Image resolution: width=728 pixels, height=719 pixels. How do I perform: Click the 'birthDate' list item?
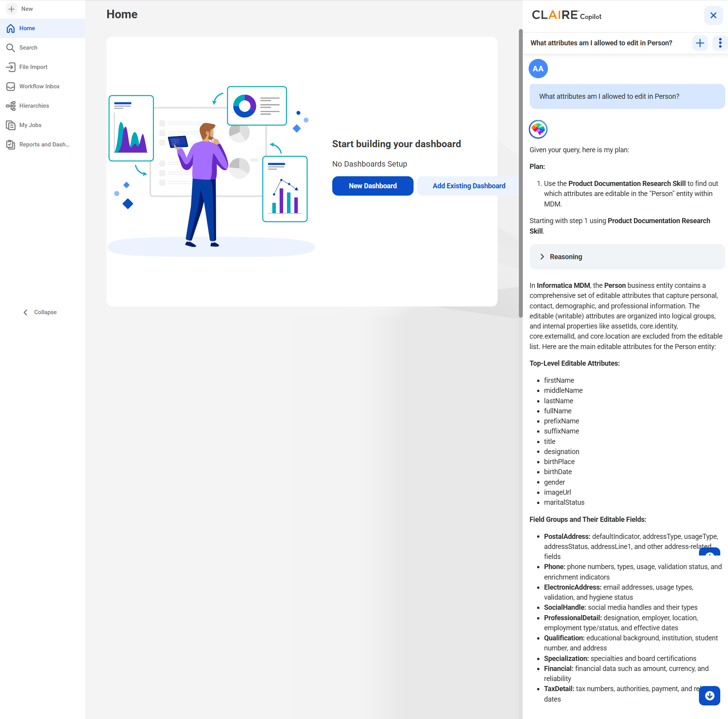[558, 472]
